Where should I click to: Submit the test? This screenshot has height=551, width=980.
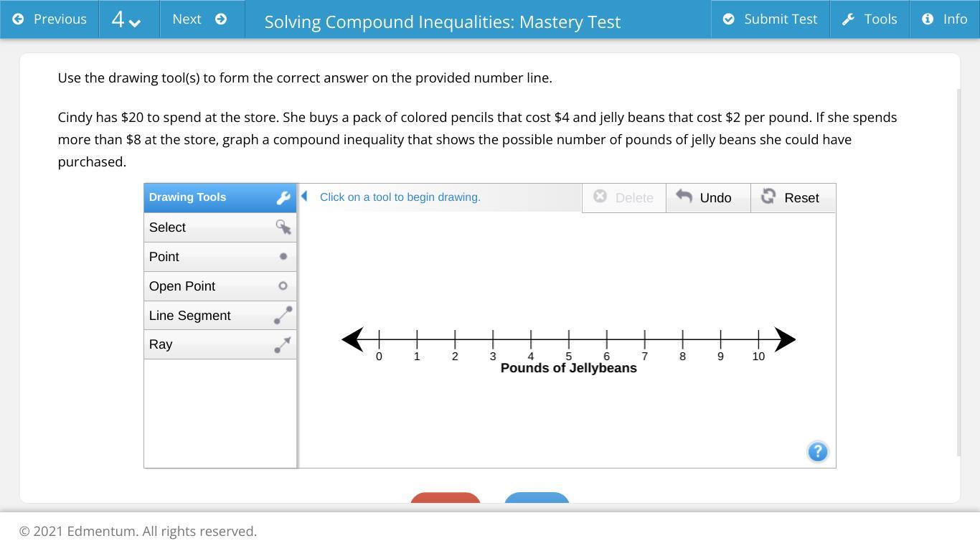(771, 19)
